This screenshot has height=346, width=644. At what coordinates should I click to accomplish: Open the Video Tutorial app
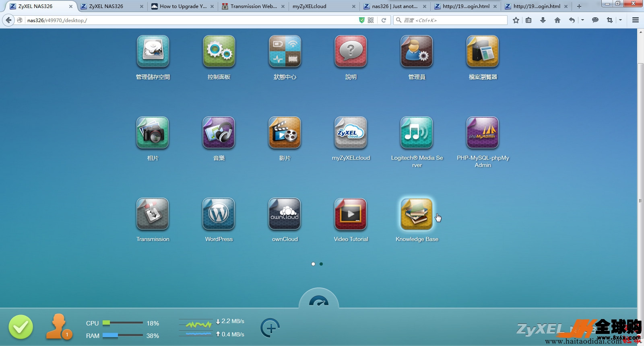(x=351, y=214)
